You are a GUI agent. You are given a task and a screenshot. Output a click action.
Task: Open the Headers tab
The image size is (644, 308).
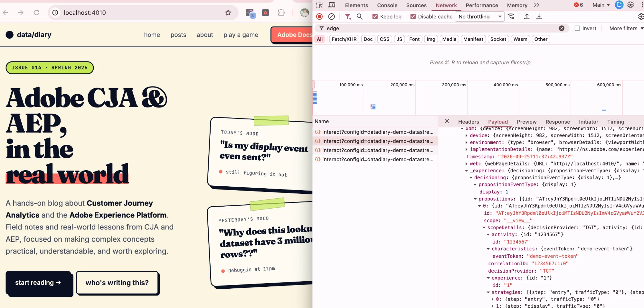469,122
